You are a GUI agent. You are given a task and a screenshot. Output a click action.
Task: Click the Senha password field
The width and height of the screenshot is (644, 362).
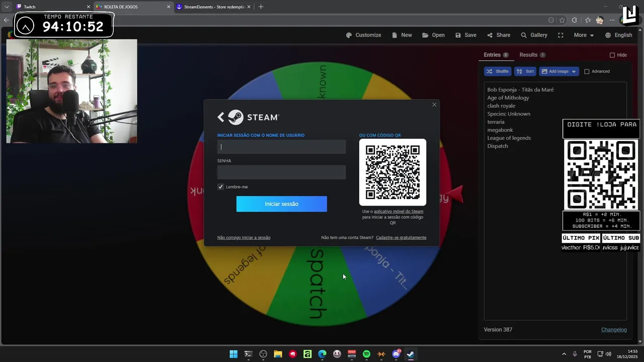[x=281, y=172]
